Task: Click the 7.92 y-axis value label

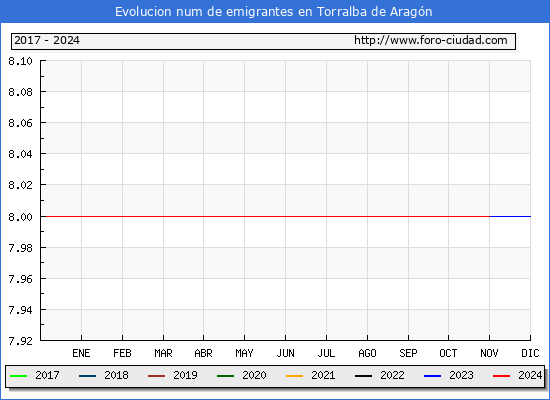Action: point(20,341)
